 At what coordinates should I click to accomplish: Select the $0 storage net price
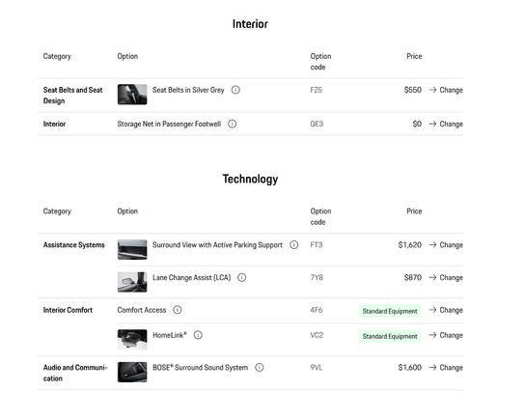417,124
